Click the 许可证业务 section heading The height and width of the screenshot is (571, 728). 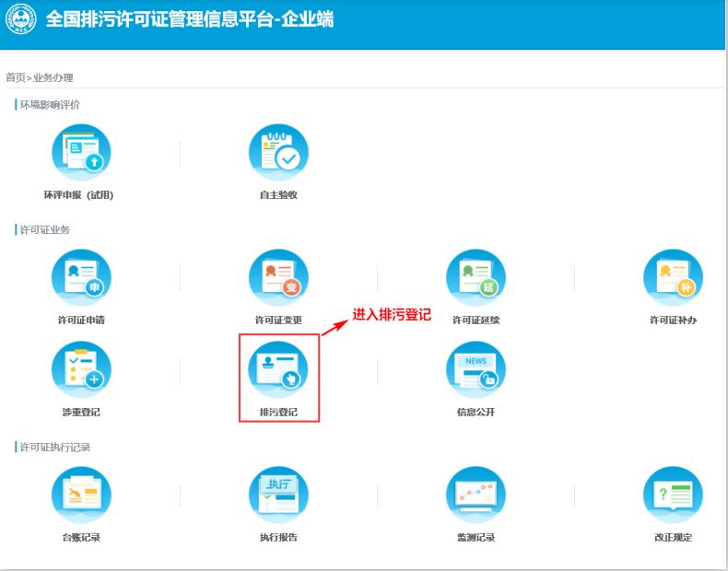pos(45,229)
